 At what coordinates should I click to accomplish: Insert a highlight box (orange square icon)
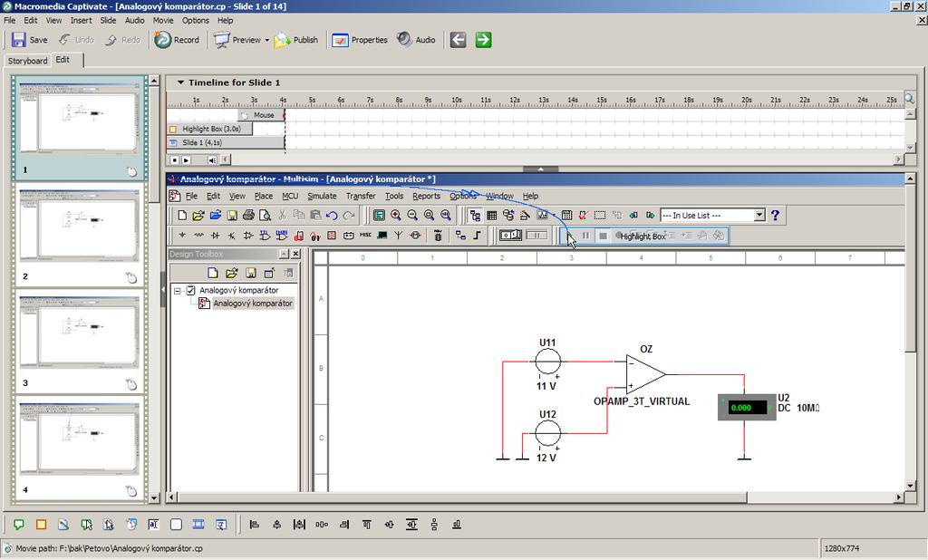[x=42, y=525]
